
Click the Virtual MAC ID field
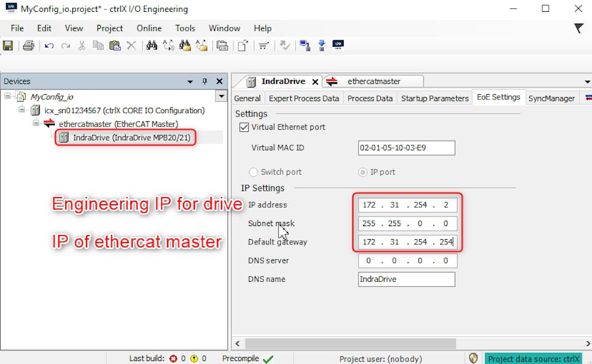pos(407,148)
